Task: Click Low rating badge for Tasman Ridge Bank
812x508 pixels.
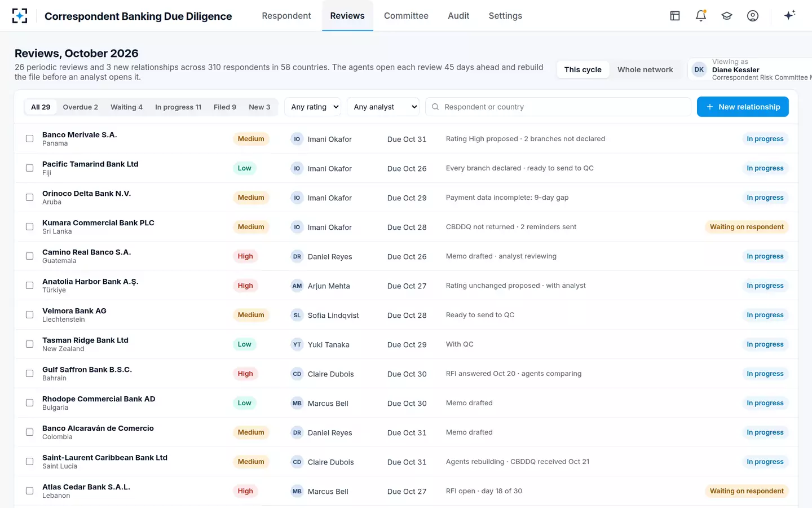Action: click(x=244, y=344)
